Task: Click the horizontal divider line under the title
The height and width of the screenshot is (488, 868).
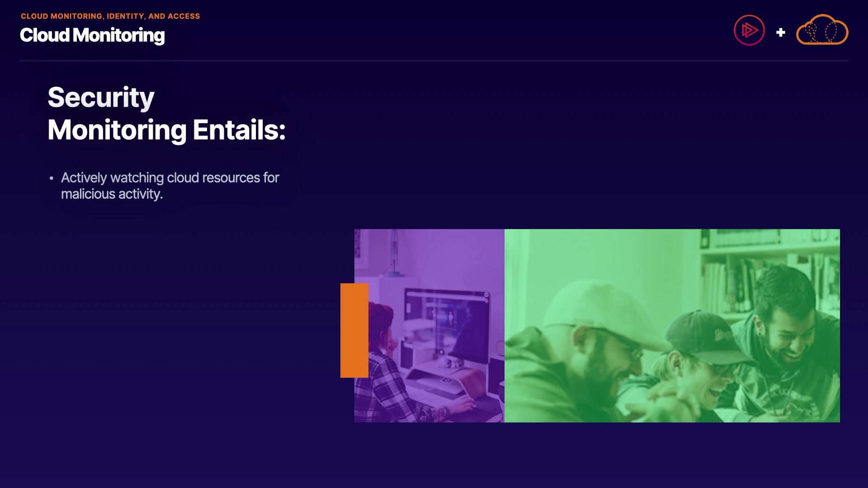Action: pos(434,61)
